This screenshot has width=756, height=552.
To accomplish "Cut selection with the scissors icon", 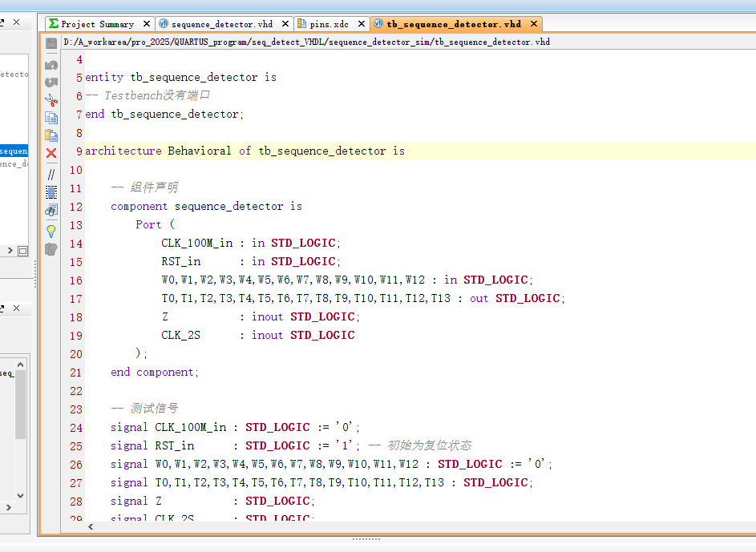I will 51,100.
